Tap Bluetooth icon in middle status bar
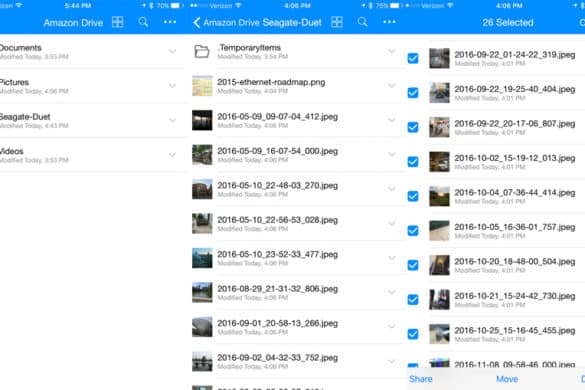The image size is (585, 390). pyautogui.click(x=370, y=6)
